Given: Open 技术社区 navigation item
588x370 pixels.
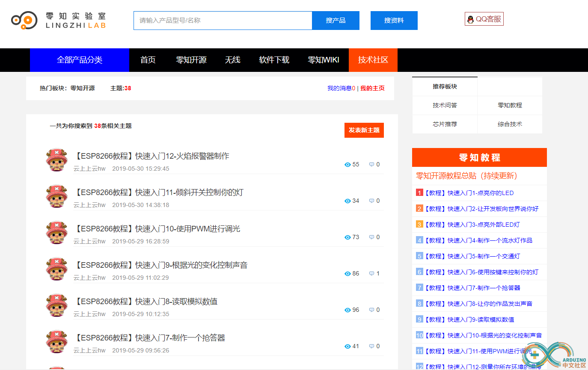Looking at the screenshot, I should [x=373, y=60].
